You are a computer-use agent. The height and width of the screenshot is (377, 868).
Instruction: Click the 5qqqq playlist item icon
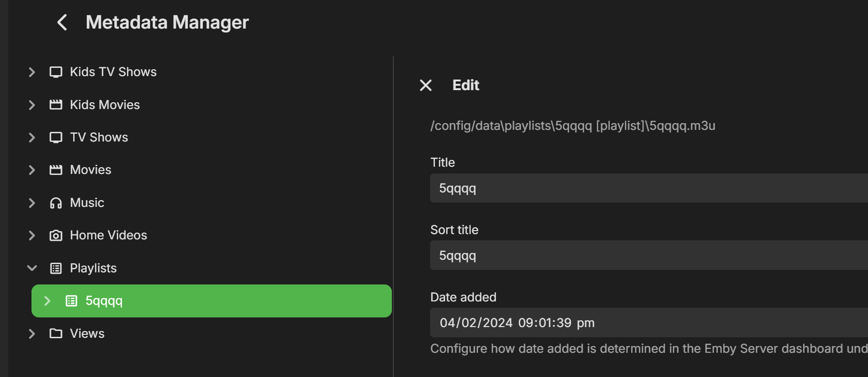pos(71,301)
